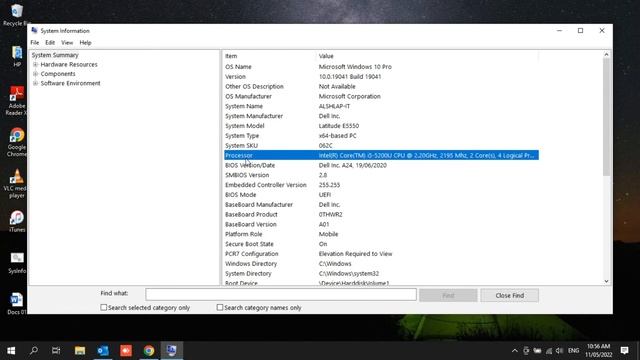Open Task View from the taskbar
The image size is (640, 360).
(56, 350)
